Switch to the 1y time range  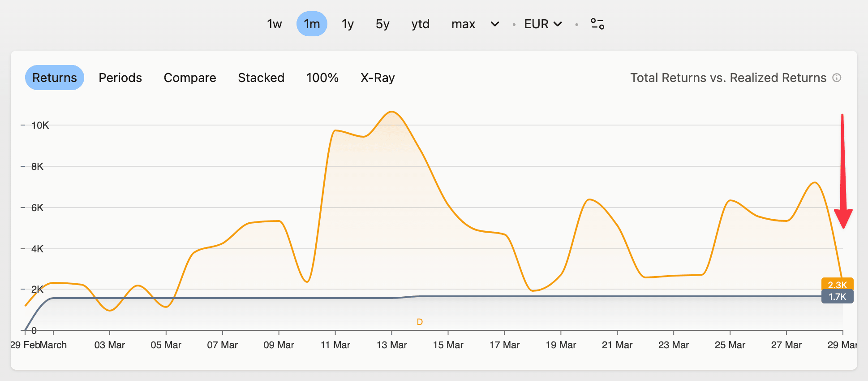click(348, 24)
